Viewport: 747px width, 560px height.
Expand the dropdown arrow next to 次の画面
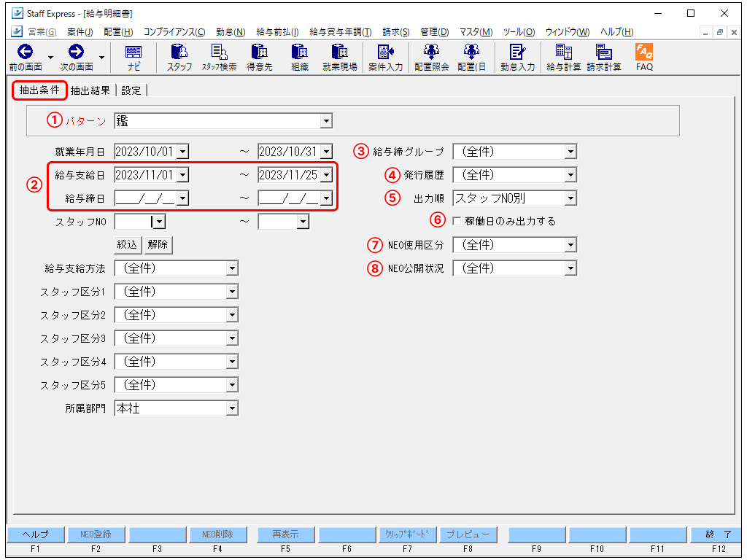101,58
